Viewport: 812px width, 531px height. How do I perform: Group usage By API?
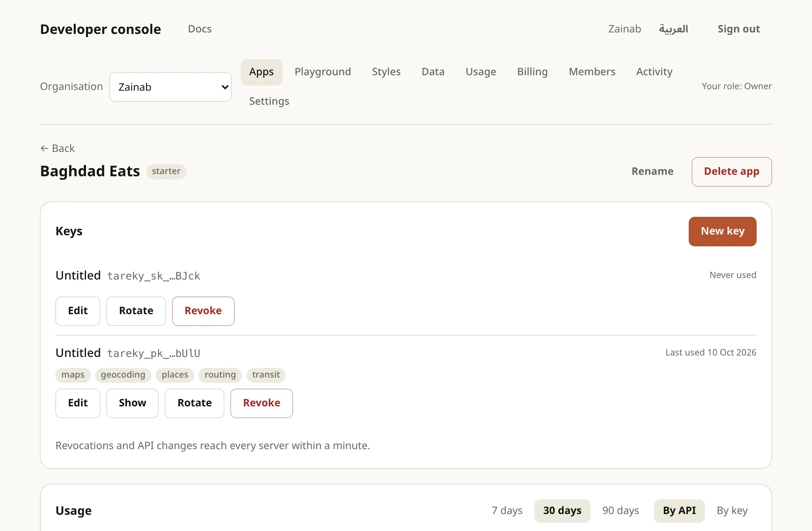click(679, 511)
